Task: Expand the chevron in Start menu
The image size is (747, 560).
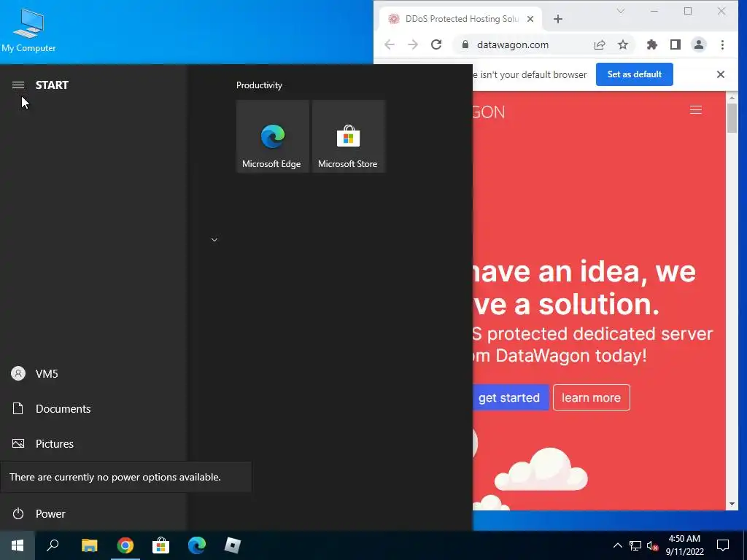Action: click(x=214, y=239)
